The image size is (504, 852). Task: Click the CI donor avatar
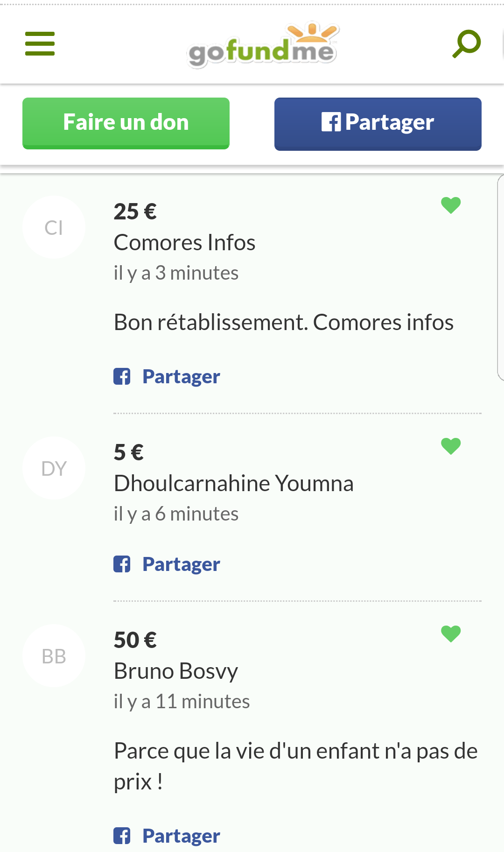click(x=54, y=227)
